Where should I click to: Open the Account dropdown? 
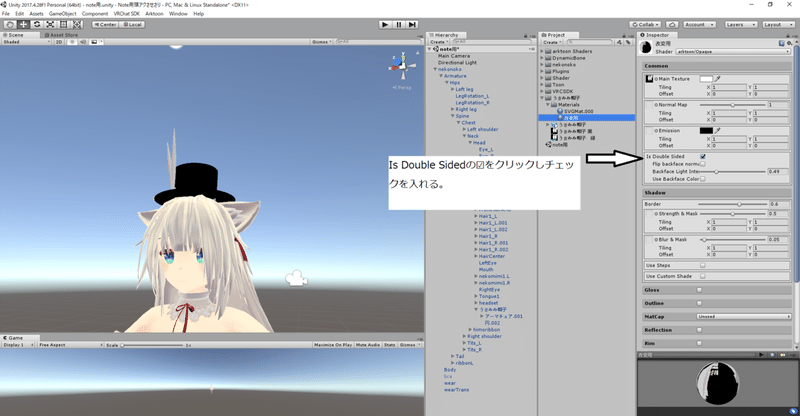tap(699, 25)
